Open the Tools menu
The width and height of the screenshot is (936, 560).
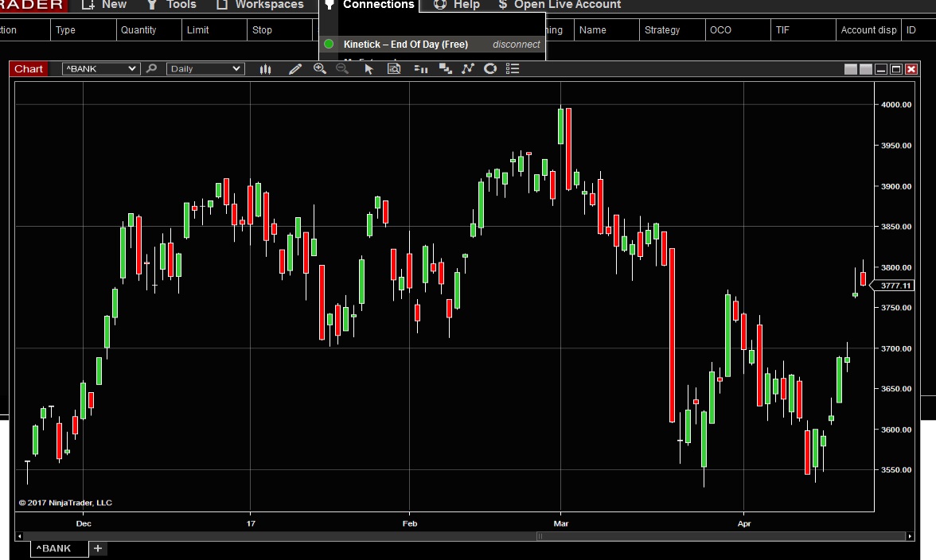tap(172, 5)
